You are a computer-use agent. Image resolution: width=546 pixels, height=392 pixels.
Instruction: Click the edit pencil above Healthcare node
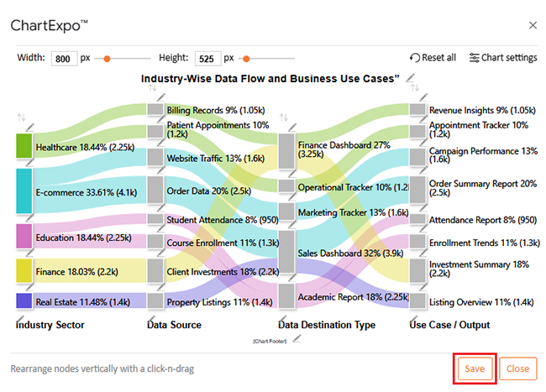[29, 127]
